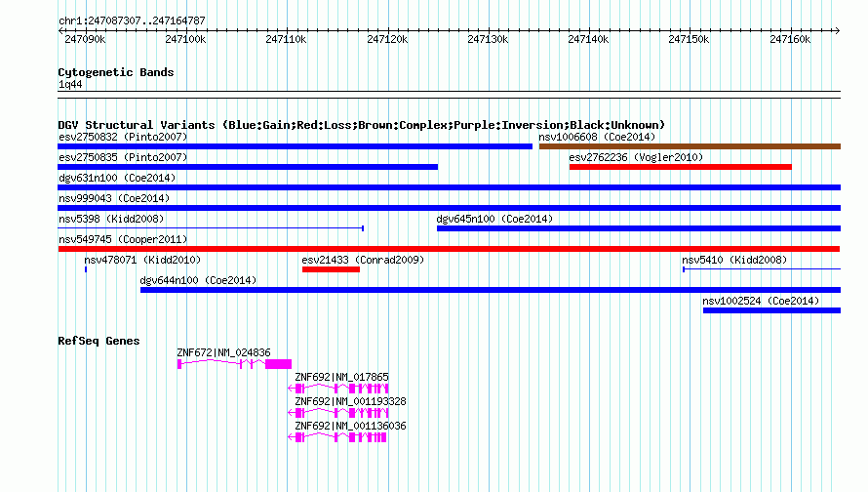Click the chr1:247087307..247164787 coordinate text
This screenshot has width=868, height=492.
click(132, 20)
